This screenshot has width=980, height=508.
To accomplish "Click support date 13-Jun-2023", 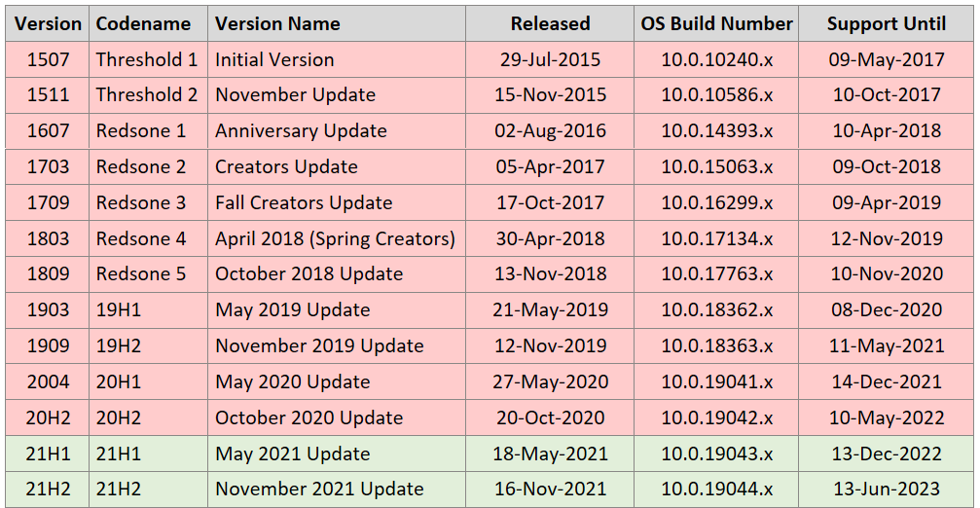I will click(x=887, y=490).
